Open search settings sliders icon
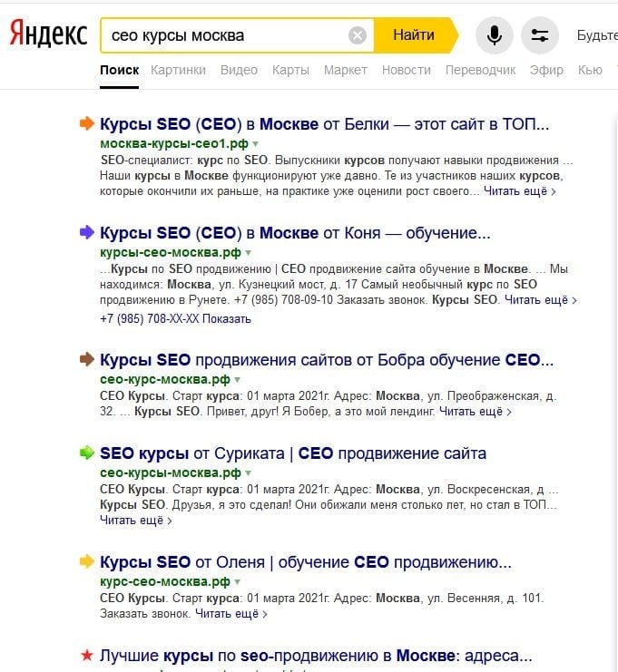This screenshot has height=672, width=618. click(x=540, y=35)
